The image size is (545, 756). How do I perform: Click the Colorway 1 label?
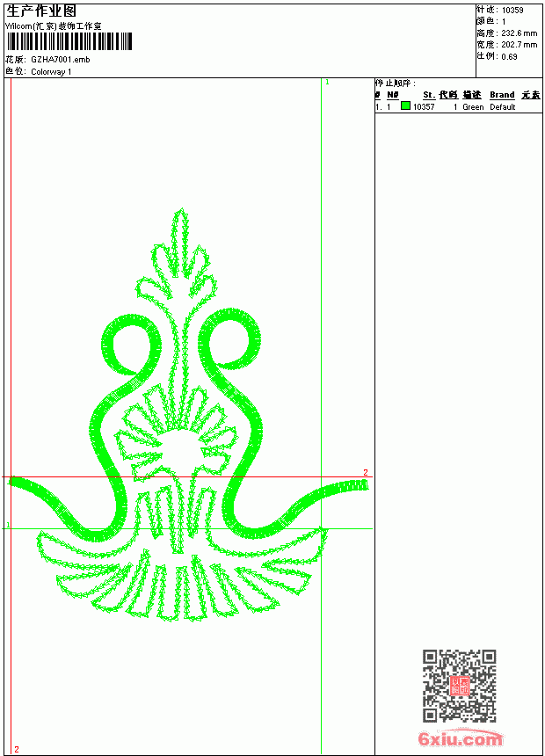tap(51, 72)
